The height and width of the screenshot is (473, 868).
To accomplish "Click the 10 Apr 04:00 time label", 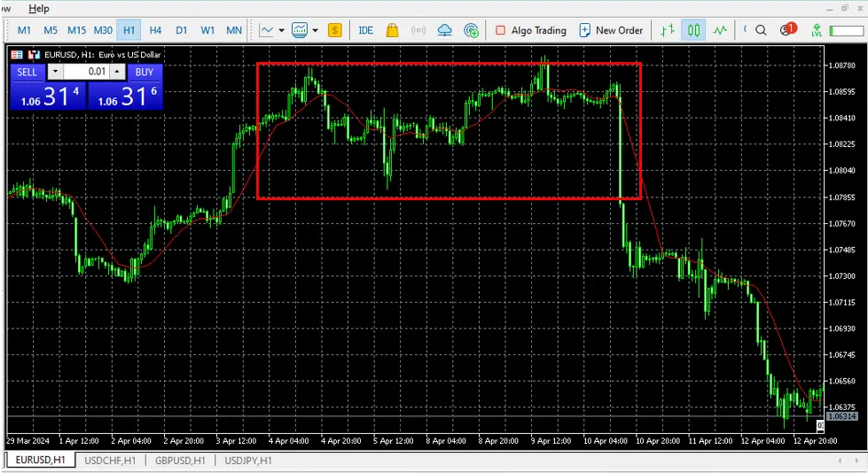I will pyautogui.click(x=605, y=441).
